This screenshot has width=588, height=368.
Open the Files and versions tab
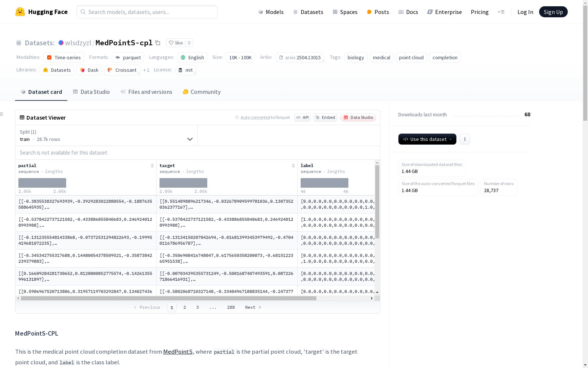click(146, 92)
